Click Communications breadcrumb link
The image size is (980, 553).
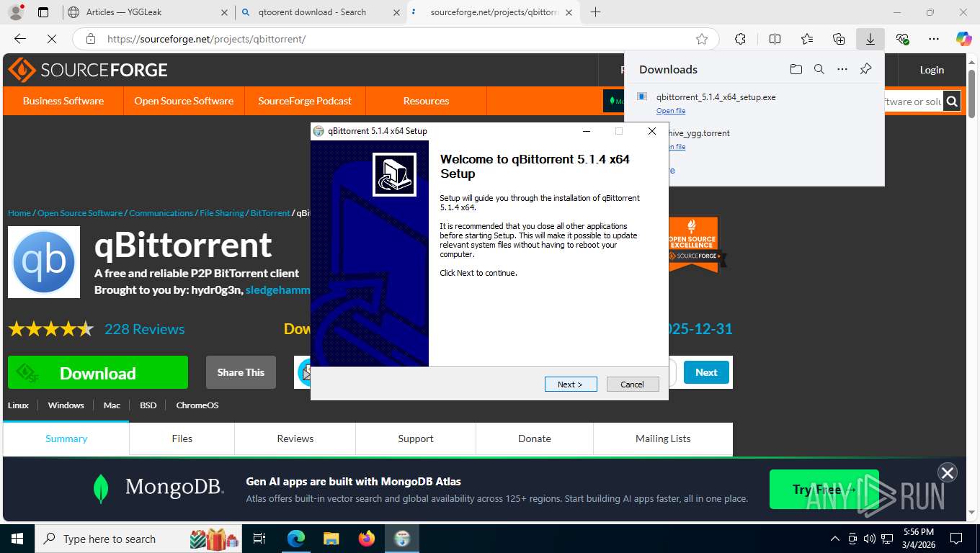161,213
